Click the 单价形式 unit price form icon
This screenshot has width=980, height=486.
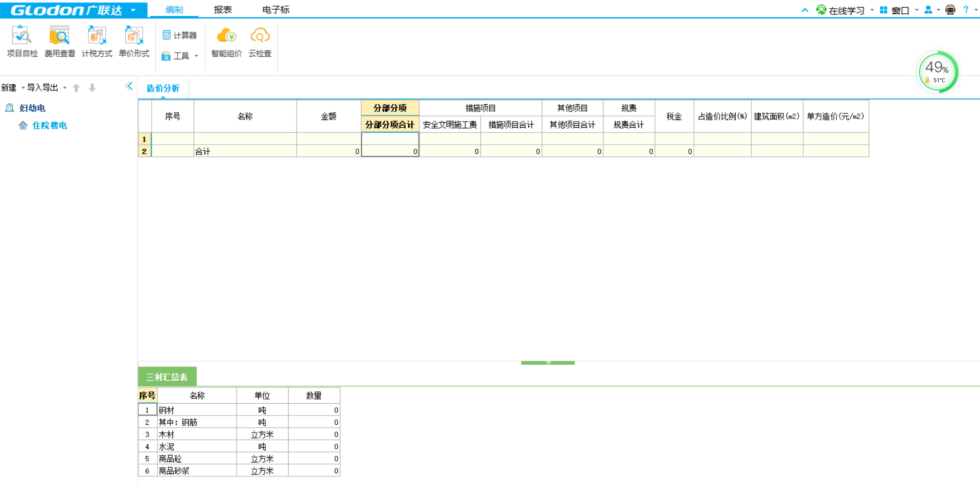(x=134, y=42)
